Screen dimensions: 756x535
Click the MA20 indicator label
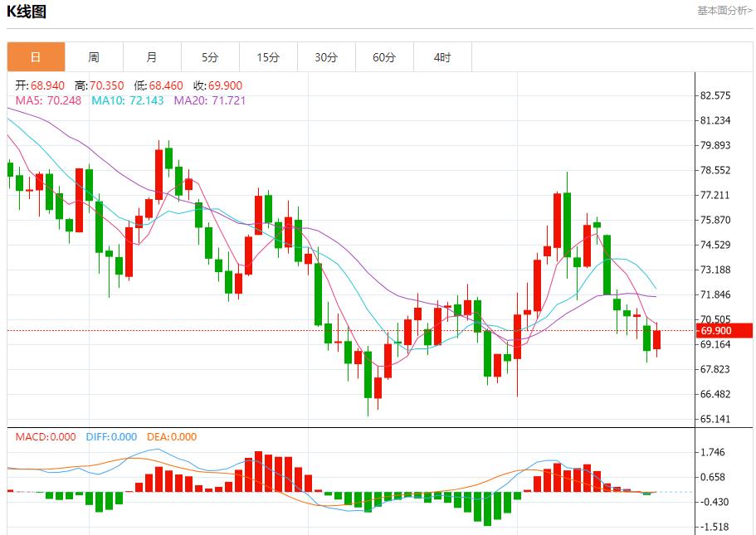tap(209, 100)
